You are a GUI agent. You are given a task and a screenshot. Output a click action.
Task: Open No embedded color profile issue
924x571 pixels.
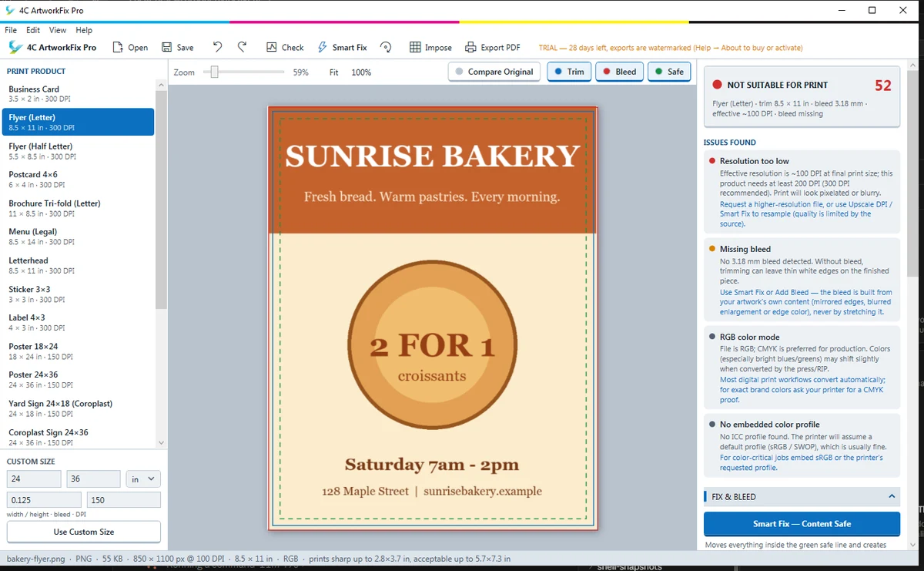[802, 445]
